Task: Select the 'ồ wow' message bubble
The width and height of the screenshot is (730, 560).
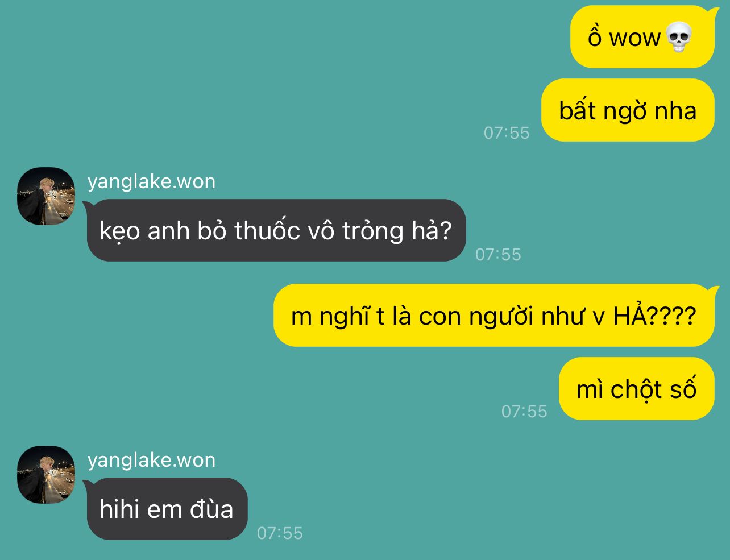Action: (642, 37)
